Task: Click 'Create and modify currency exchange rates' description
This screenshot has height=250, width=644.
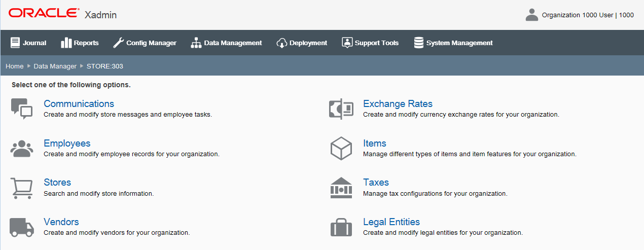Action: click(x=461, y=115)
